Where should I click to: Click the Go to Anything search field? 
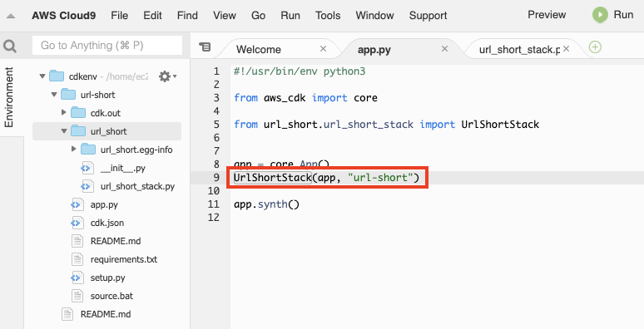(107, 45)
